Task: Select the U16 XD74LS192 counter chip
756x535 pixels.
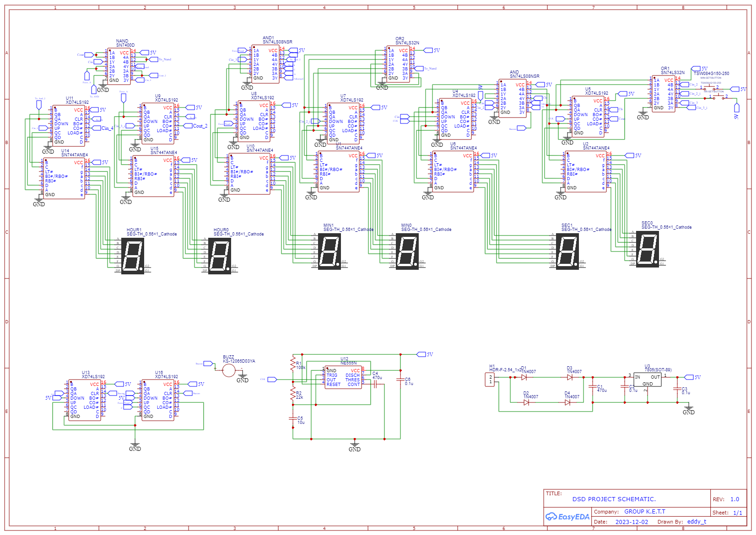Action: (x=158, y=400)
